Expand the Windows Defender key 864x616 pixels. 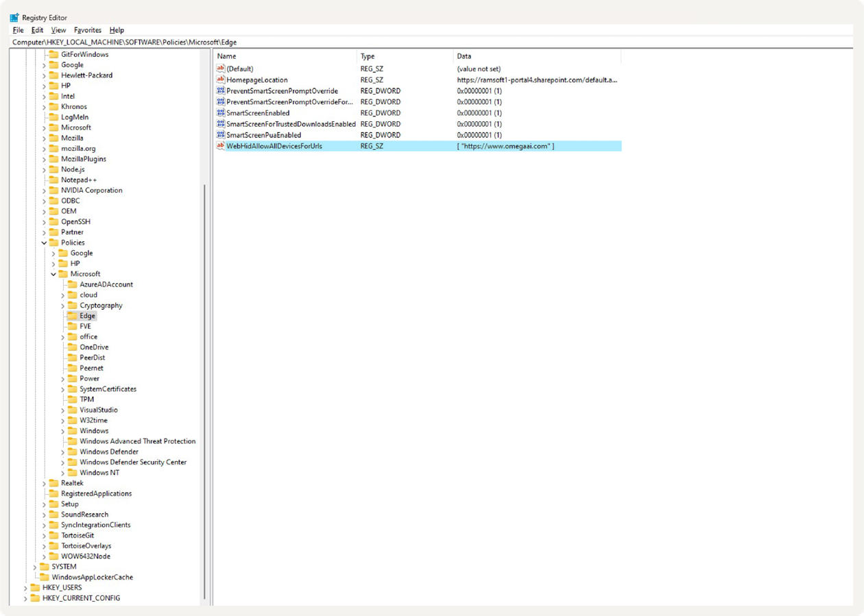(63, 452)
